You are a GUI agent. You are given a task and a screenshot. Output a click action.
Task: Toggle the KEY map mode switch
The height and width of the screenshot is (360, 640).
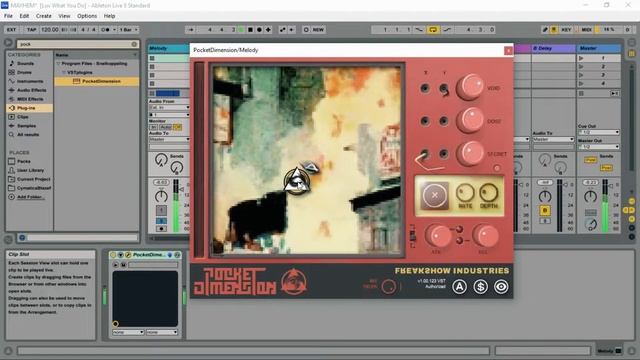click(x=566, y=30)
